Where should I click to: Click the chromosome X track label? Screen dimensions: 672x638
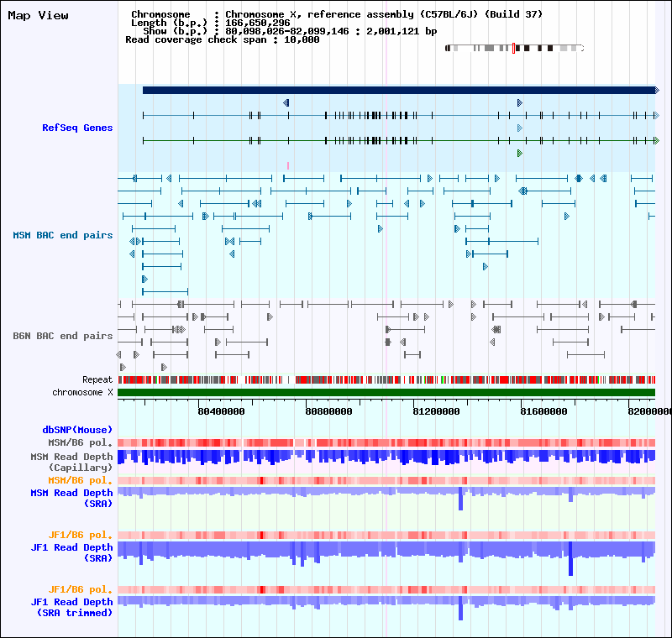[x=82, y=392]
